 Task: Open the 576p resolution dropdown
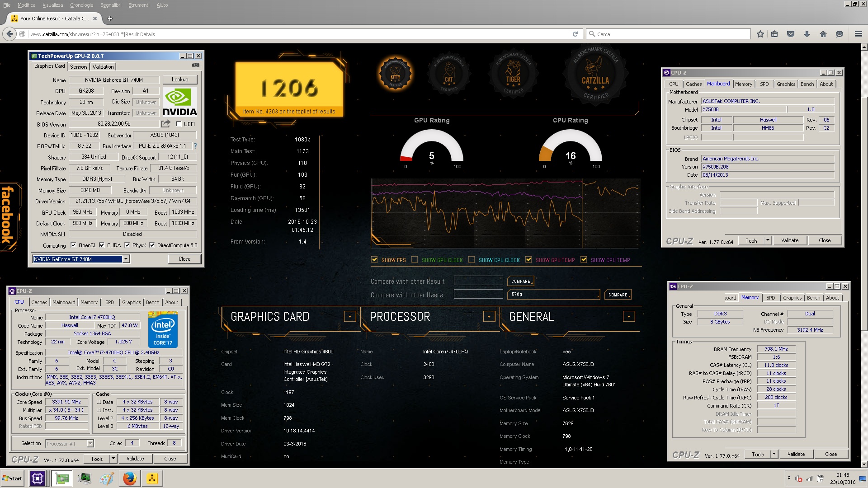[x=554, y=295]
